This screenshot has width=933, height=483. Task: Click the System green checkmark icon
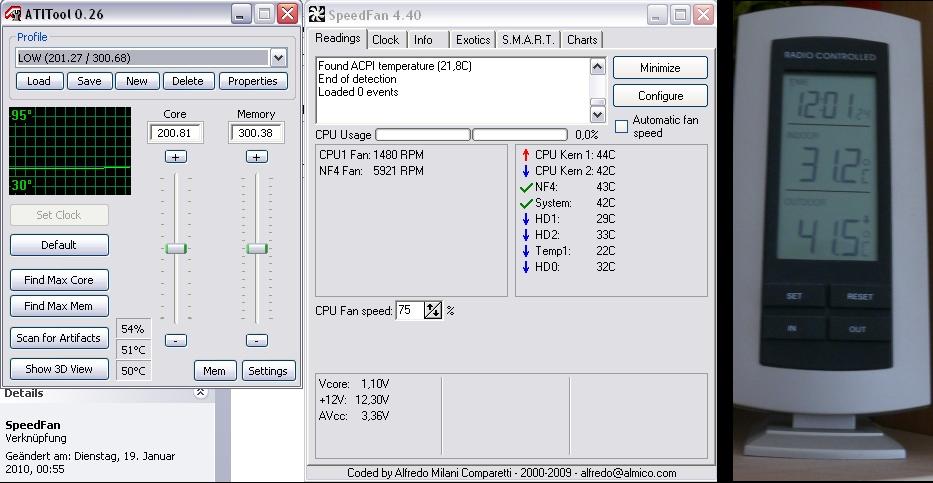coord(525,203)
